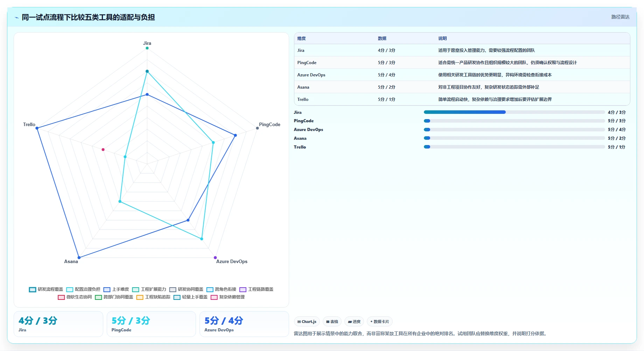644x351 pixels.
Task: Click the 工程缺陷追踪 legend color box
Action: 140,297
